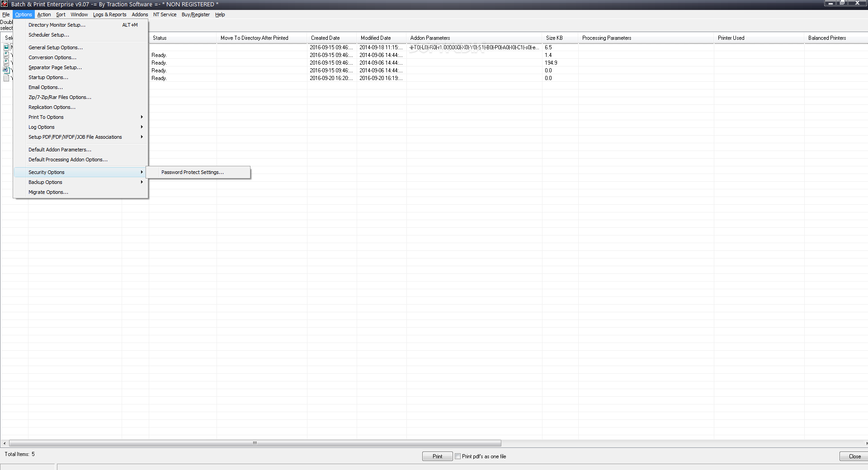Open the Buy/Register menu
Image resolution: width=868 pixels, height=470 pixels.
coord(196,14)
